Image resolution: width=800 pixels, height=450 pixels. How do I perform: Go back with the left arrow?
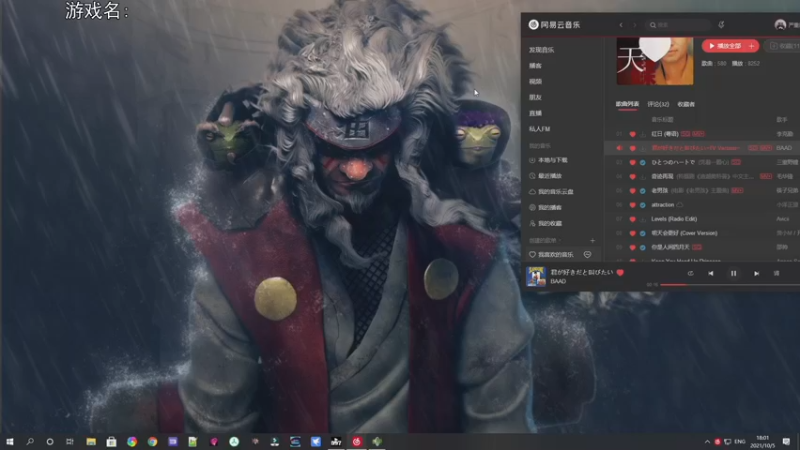(x=621, y=24)
